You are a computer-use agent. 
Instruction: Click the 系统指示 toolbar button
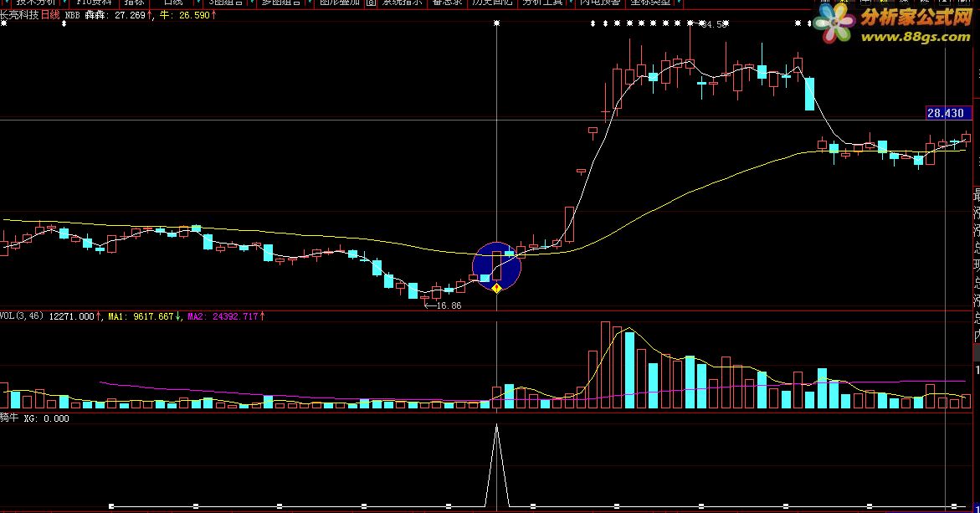pos(402,3)
